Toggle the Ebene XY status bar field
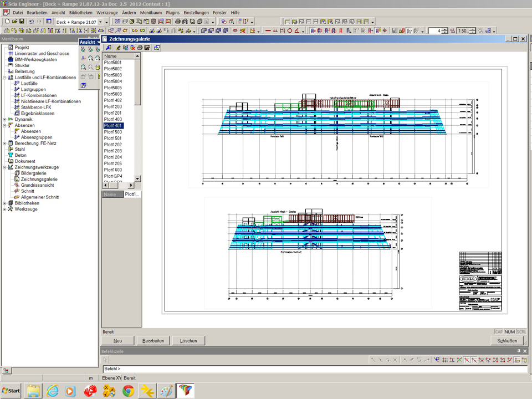Viewport: 532px width, 399px height. (x=111, y=378)
